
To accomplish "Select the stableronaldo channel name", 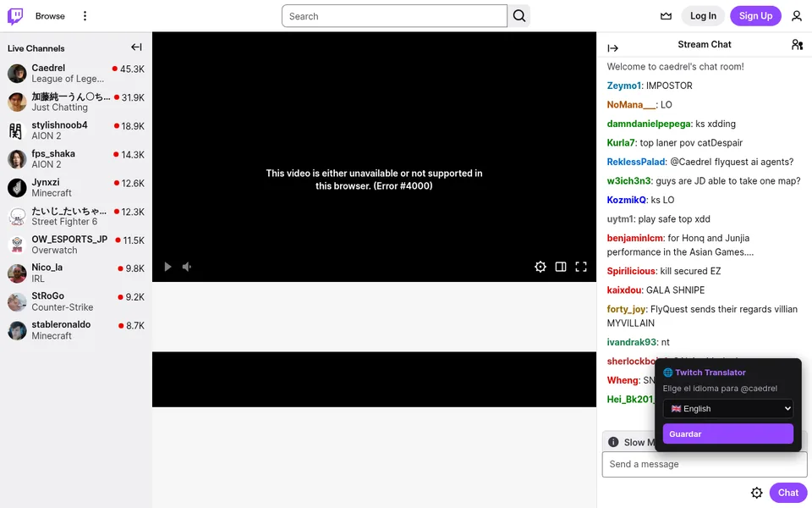I will tap(61, 324).
